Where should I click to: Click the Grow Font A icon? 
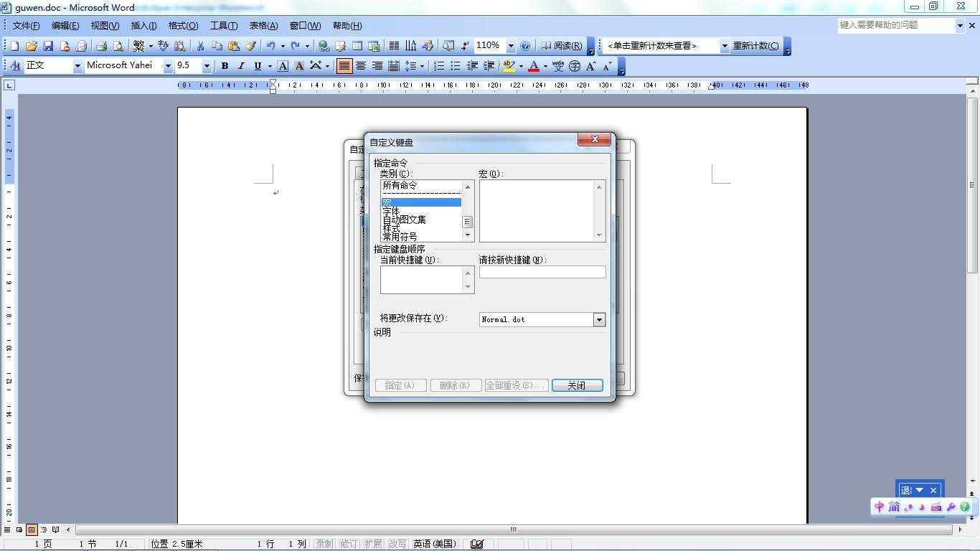pyautogui.click(x=591, y=66)
